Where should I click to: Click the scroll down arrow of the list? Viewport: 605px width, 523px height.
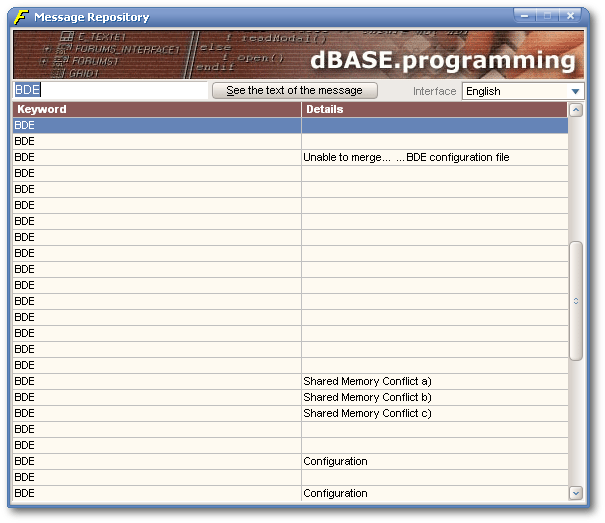[575, 492]
